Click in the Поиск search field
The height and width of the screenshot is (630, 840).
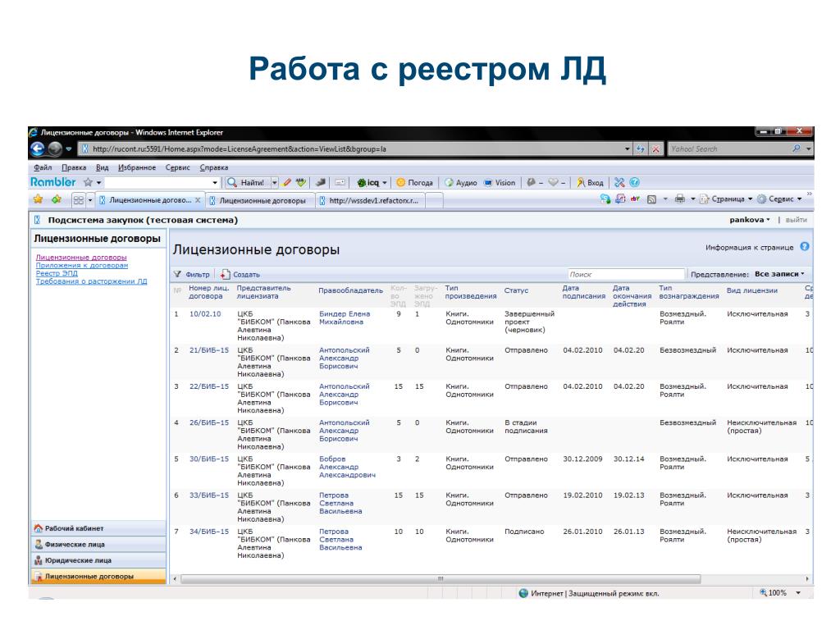point(625,274)
